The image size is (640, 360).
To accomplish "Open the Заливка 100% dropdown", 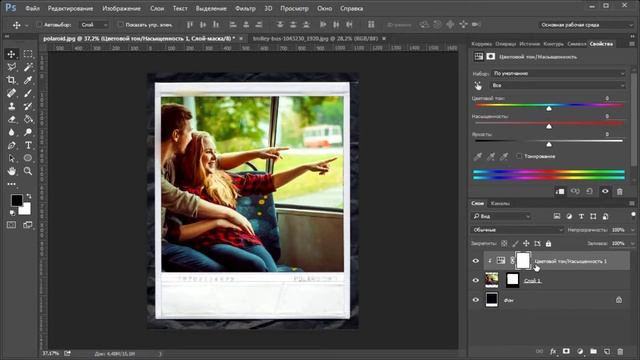I will click(632, 244).
